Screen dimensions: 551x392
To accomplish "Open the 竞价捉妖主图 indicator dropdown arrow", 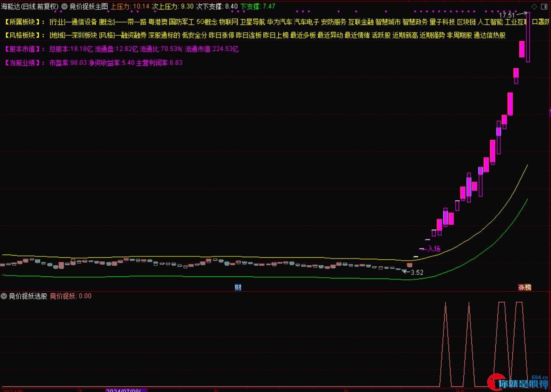I will [x=64, y=6].
